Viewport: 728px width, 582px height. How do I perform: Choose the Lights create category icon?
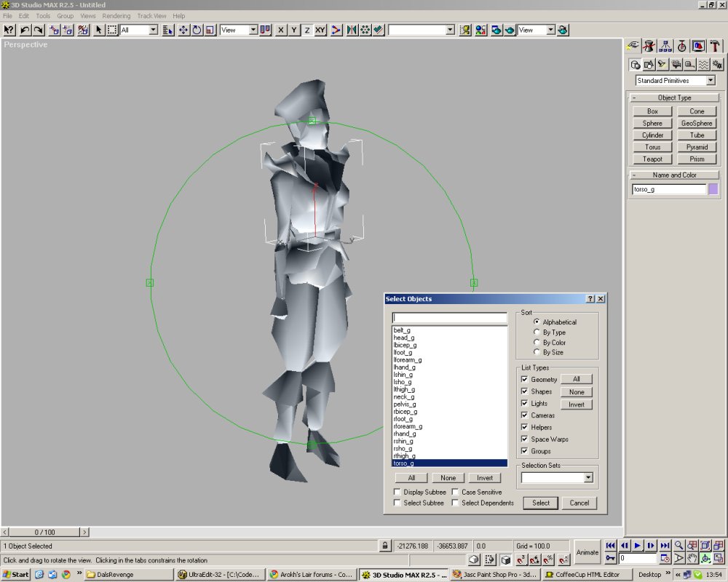pos(662,65)
